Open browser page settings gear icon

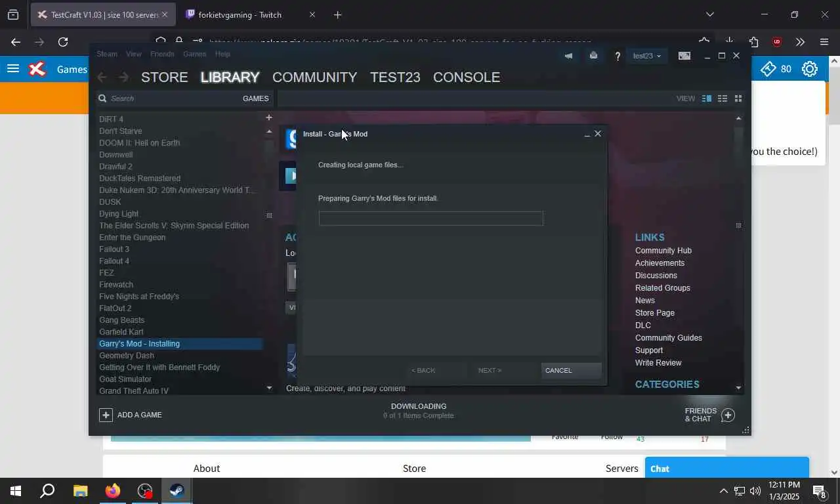click(810, 69)
